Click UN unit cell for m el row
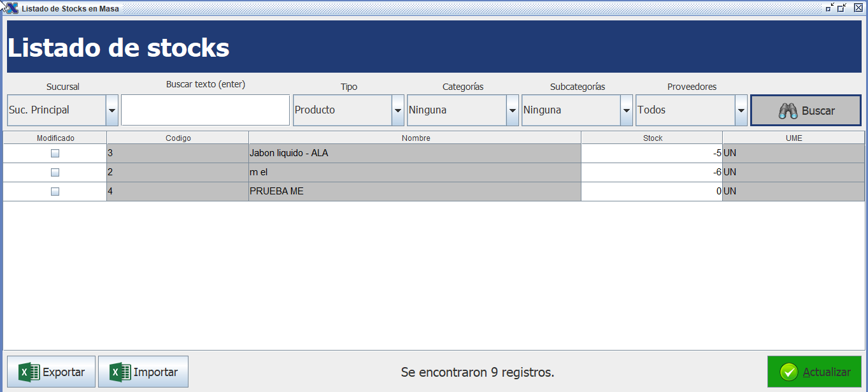The width and height of the screenshot is (868, 392). 793,173
